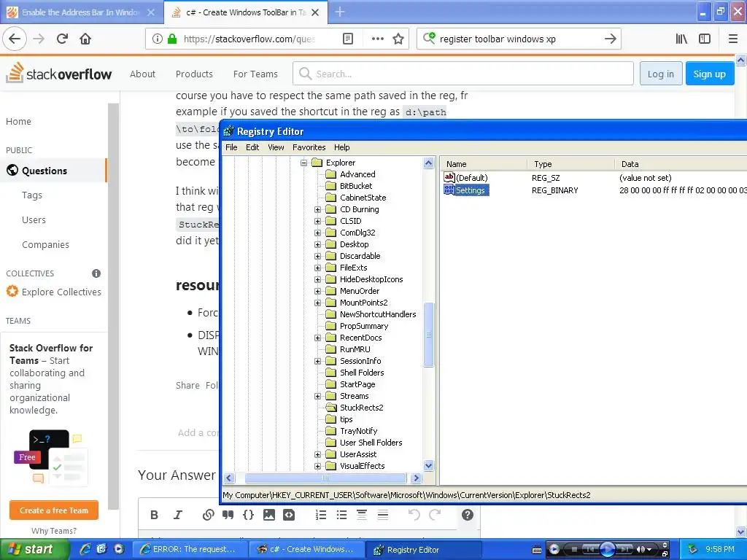Click the Italic button in answer editor
The image size is (747, 560).
tap(178, 515)
